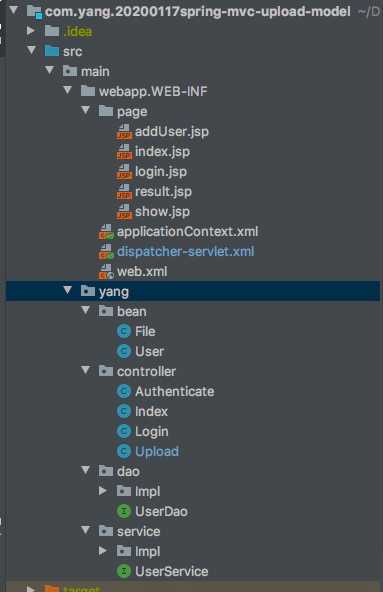Click the JSP icon of login.jsp

[124, 171]
